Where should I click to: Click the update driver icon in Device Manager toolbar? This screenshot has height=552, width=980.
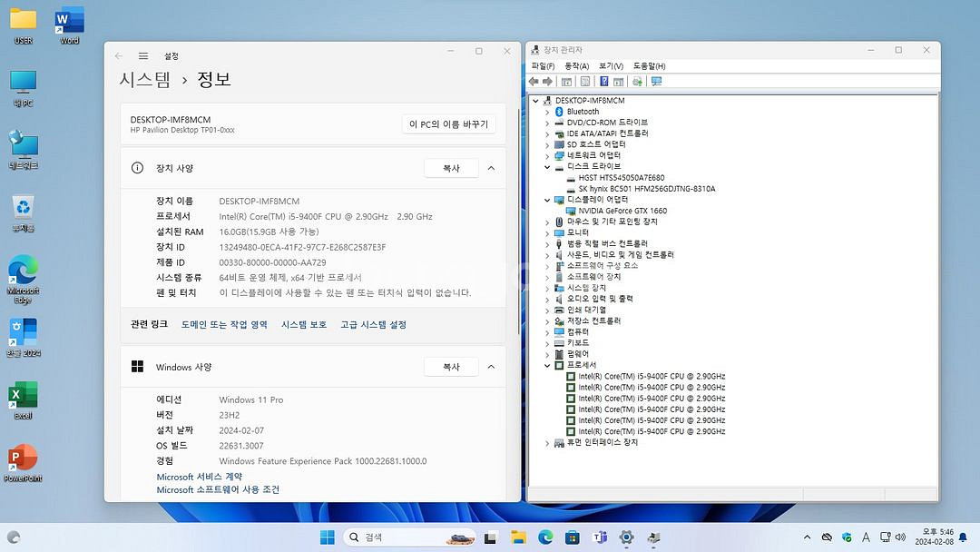[637, 82]
